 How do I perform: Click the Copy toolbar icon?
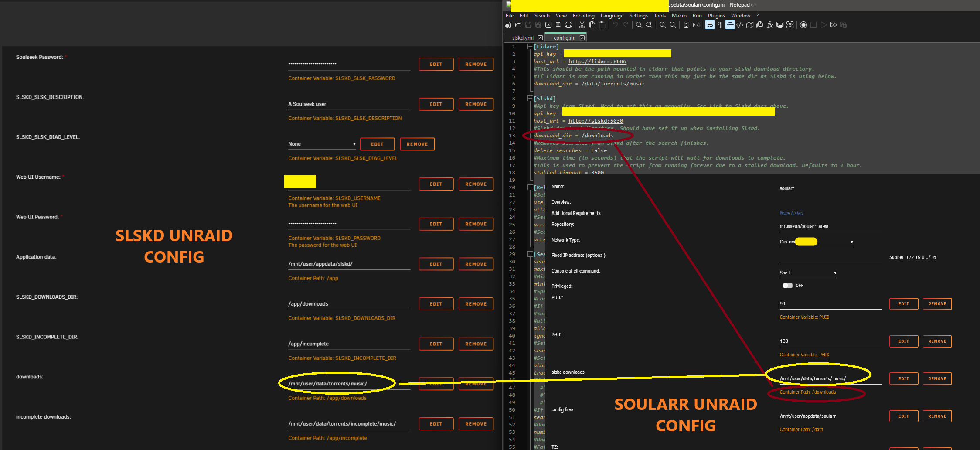[592, 25]
